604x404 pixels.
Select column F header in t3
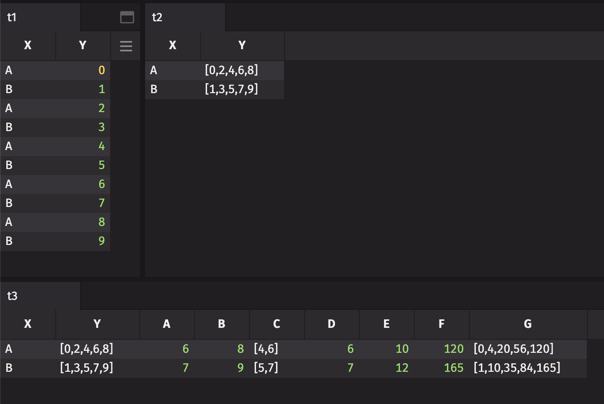(441, 324)
